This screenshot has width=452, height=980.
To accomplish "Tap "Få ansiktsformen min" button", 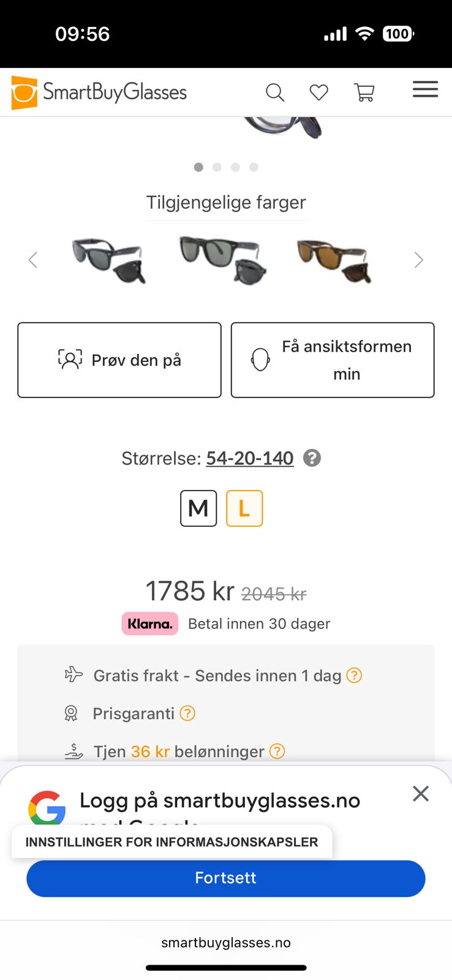I will [333, 360].
